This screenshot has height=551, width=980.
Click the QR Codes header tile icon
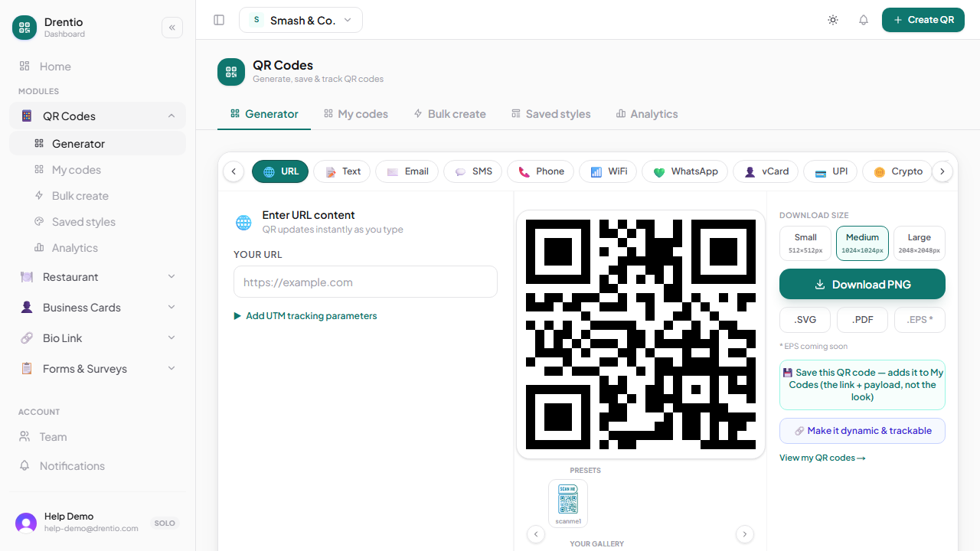231,72
